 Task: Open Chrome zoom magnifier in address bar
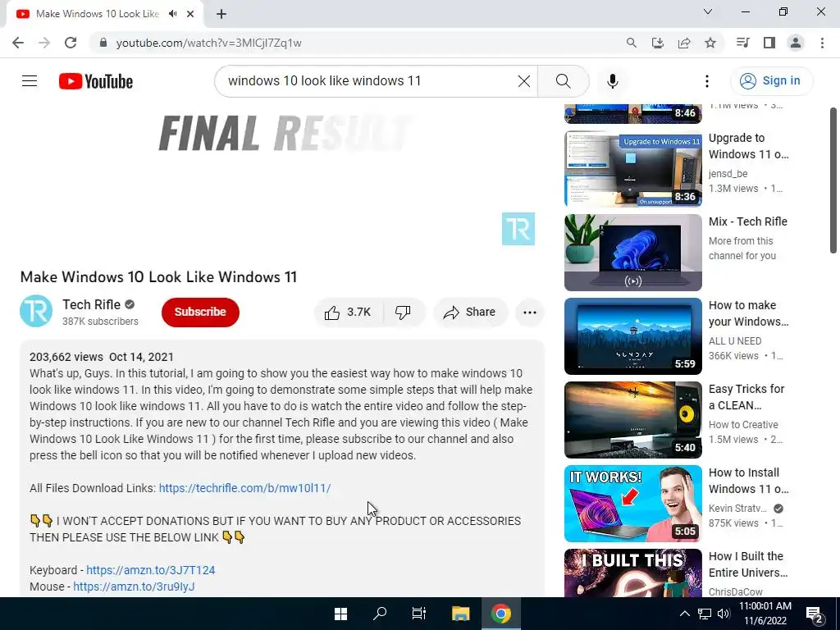(632, 43)
